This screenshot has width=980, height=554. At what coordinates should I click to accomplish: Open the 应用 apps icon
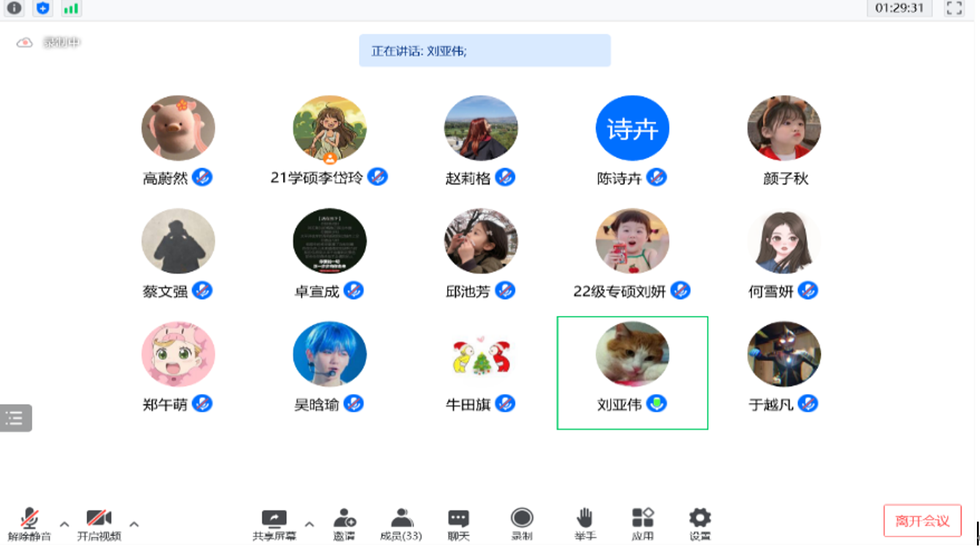643,524
